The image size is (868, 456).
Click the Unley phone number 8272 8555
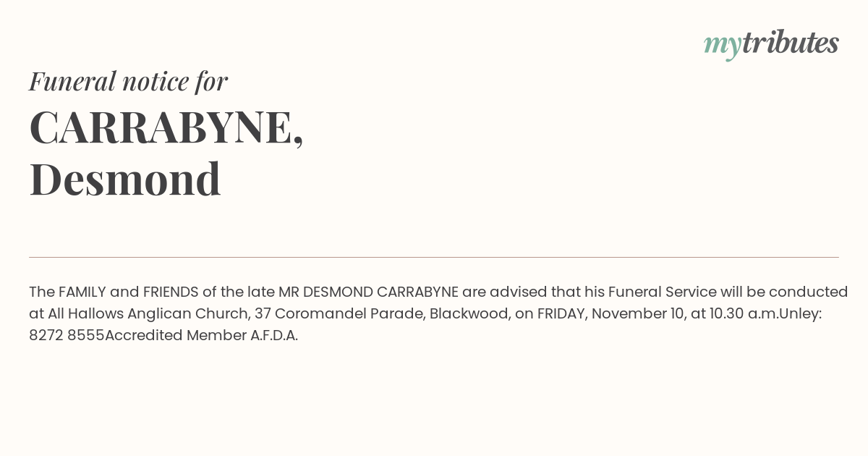point(67,335)
